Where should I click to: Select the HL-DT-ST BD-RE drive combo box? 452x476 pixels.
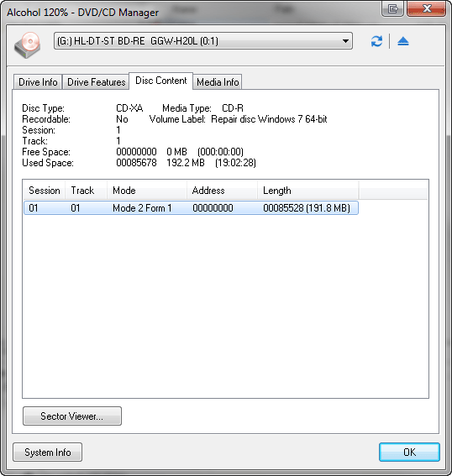tap(203, 41)
